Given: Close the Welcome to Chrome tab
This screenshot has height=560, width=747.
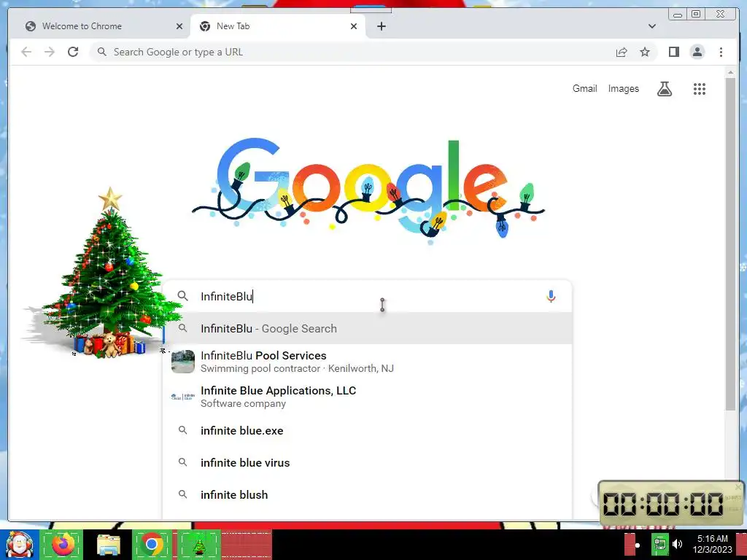Looking at the screenshot, I should pos(179,26).
